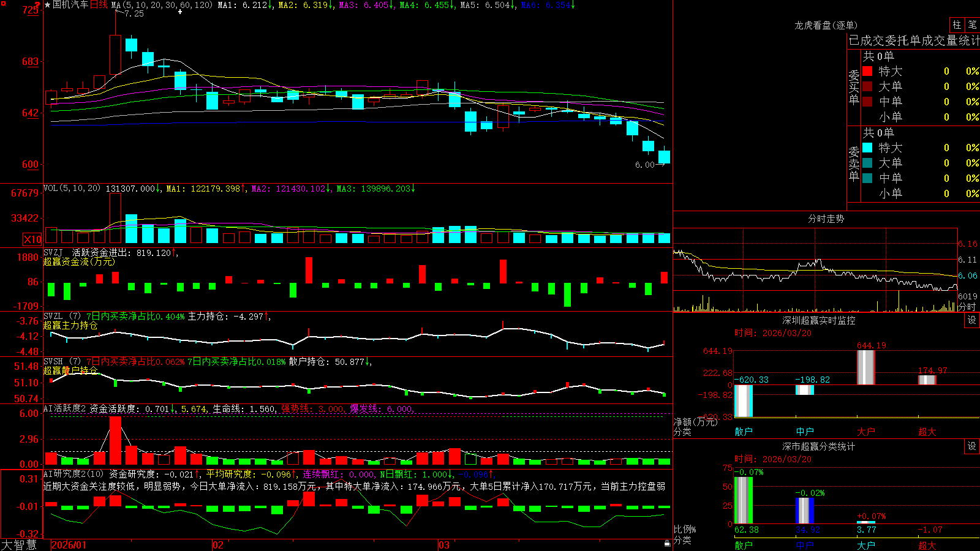Click the X10 volume scale marker
Screen dimensions: 980x551
pyautogui.click(x=32, y=239)
